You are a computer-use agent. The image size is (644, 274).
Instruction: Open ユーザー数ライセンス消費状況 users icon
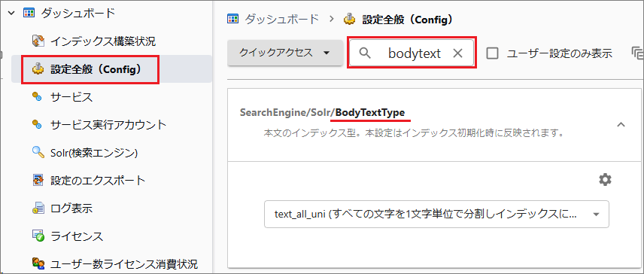tap(38, 263)
